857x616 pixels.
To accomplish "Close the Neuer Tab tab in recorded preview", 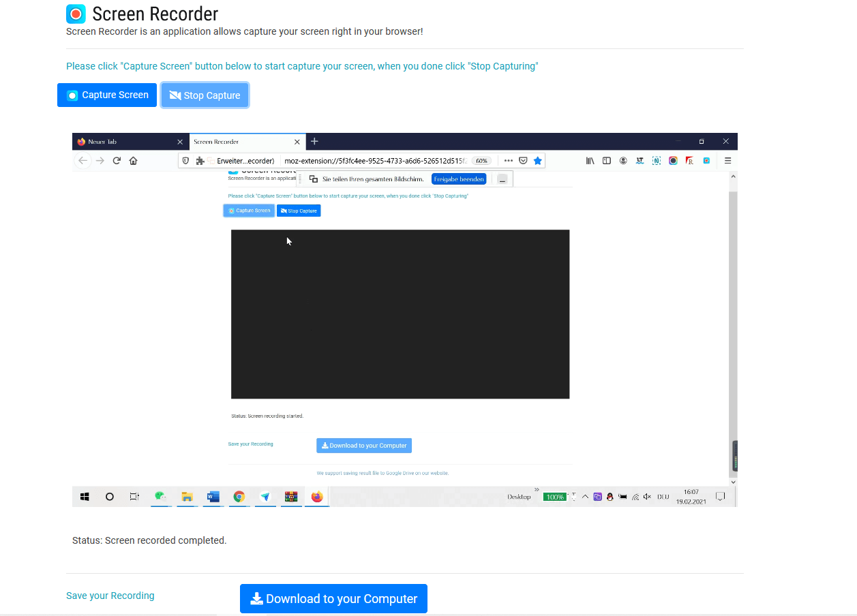I will tap(180, 142).
